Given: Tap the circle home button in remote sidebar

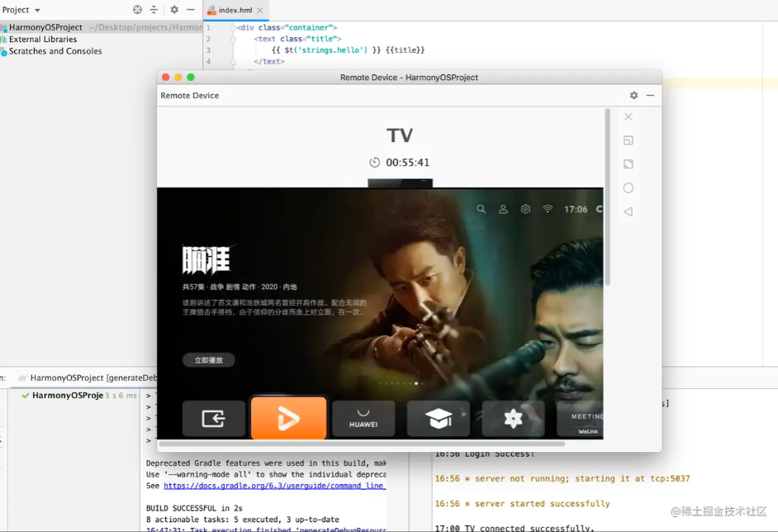Looking at the screenshot, I should point(629,188).
